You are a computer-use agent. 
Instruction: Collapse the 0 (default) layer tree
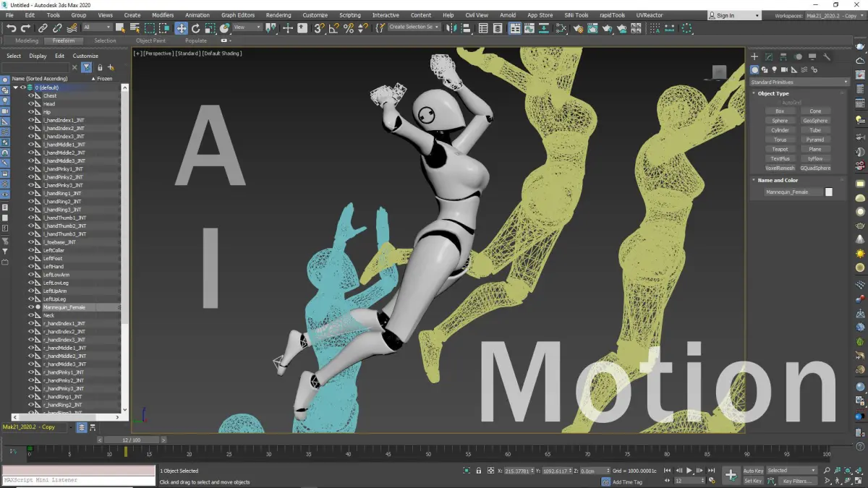coord(16,87)
